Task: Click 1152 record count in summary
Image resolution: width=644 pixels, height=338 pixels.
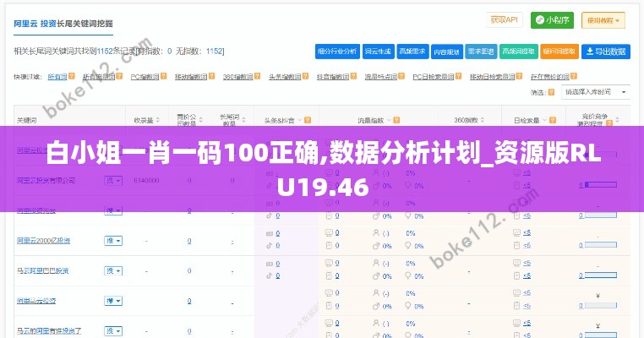Action: (104, 52)
